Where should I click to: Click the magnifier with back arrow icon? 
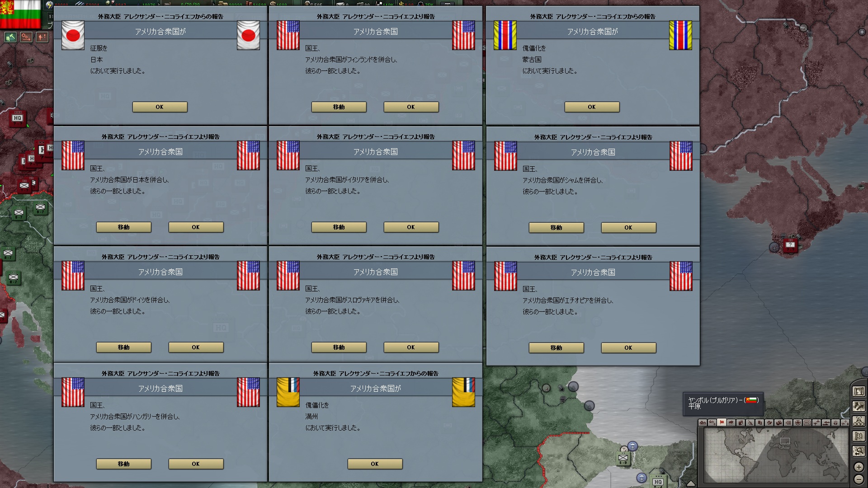[859, 451]
